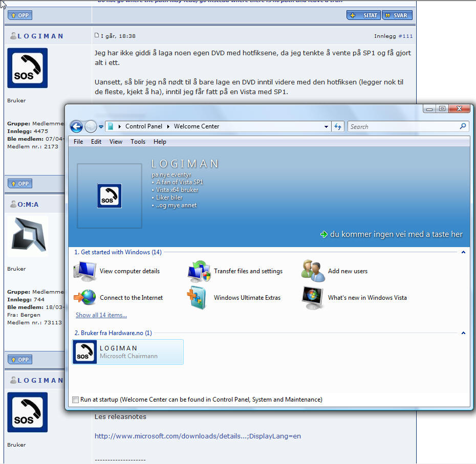The height and width of the screenshot is (464, 476).
Task: Click LOGIMAN's SOS avatar in post #111
Action: pos(27,68)
